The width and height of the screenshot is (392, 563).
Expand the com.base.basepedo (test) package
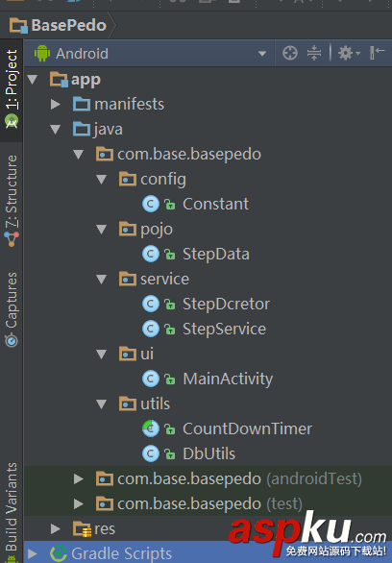[x=79, y=503]
